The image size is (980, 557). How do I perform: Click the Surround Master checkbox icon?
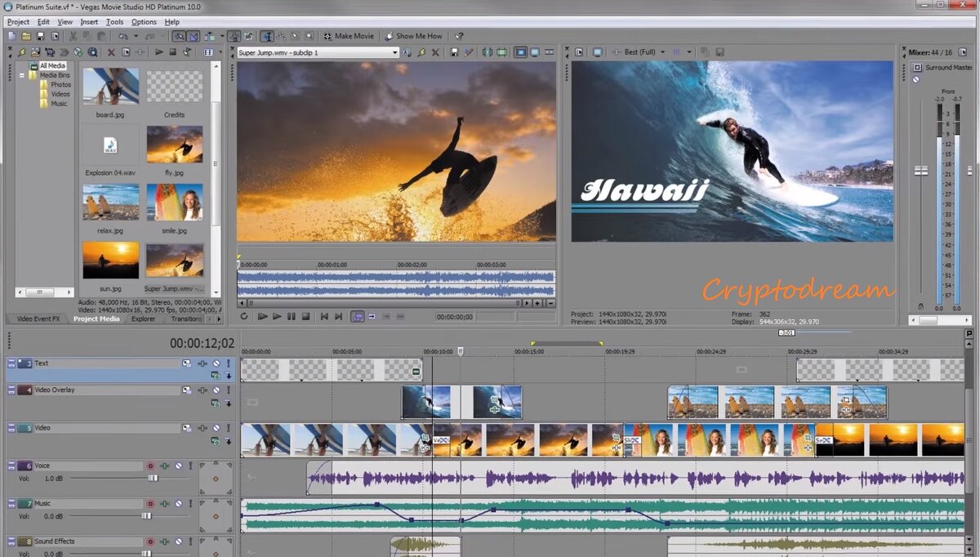pos(917,68)
